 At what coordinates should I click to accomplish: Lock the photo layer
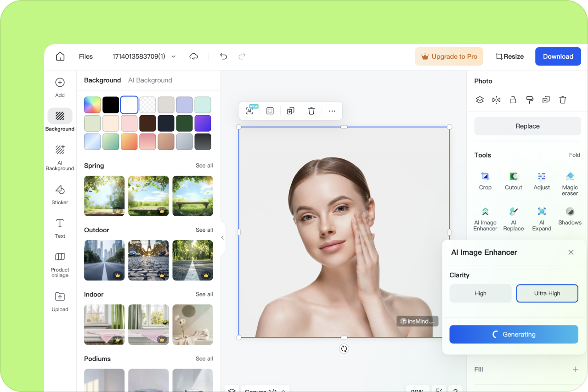[x=513, y=100]
